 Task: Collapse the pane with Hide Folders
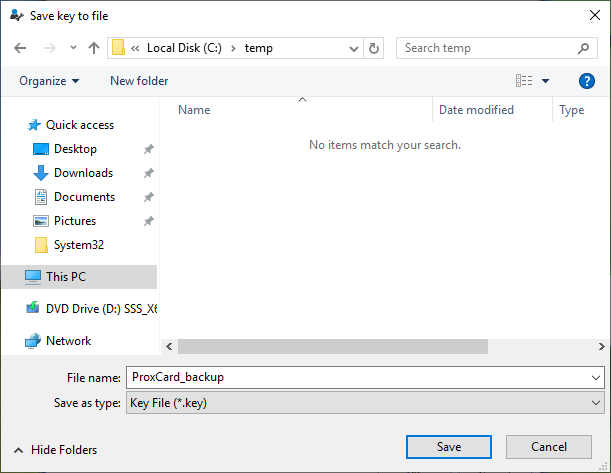(56, 450)
